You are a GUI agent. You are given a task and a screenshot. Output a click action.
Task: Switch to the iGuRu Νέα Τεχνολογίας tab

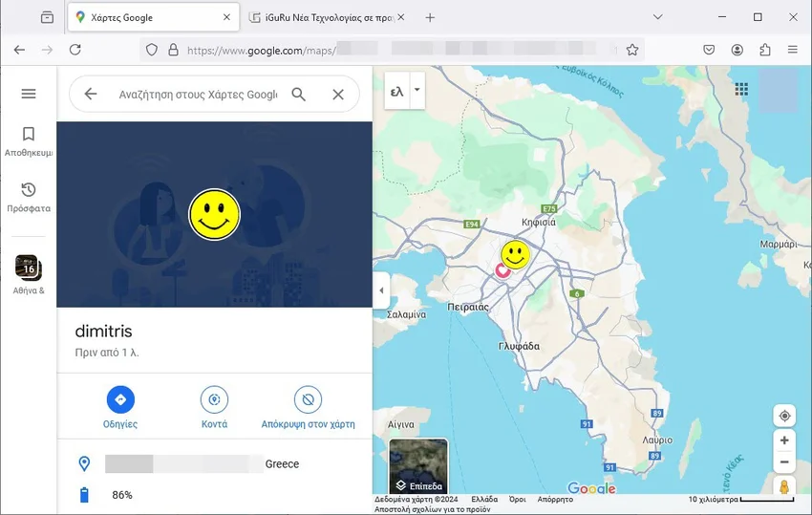coord(329,17)
